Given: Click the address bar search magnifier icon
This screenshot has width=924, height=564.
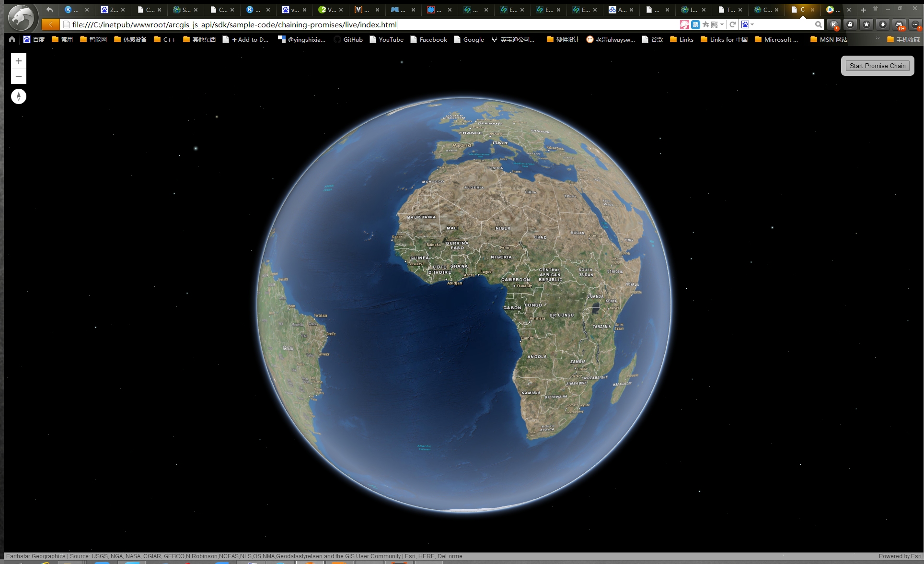Looking at the screenshot, I should (818, 24).
